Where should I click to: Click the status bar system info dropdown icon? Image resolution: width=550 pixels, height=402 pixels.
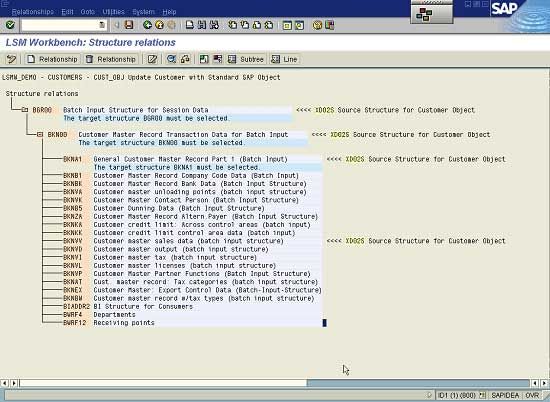pyautogui.click(x=483, y=395)
